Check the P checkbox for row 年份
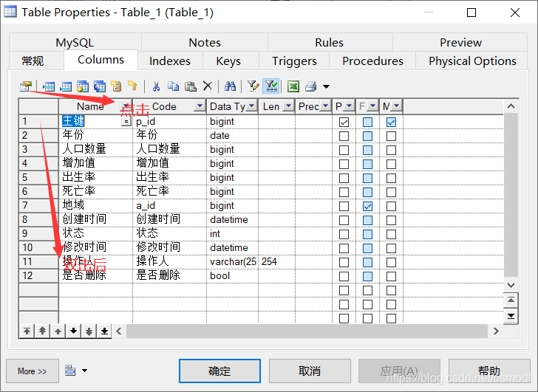This screenshot has height=392, width=538. click(x=344, y=136)
